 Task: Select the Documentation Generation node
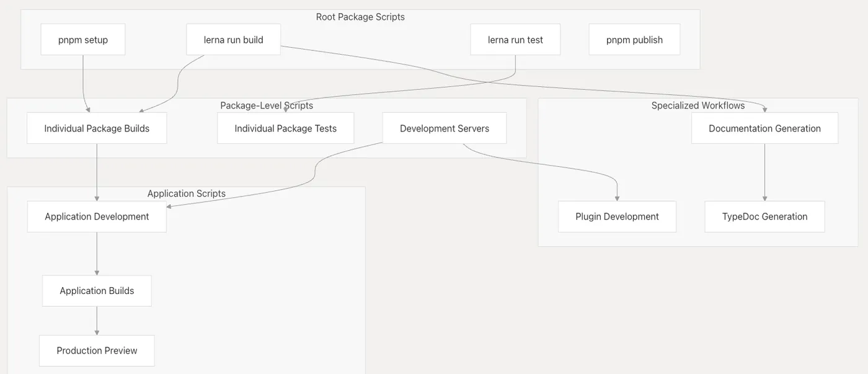(764, 128)
